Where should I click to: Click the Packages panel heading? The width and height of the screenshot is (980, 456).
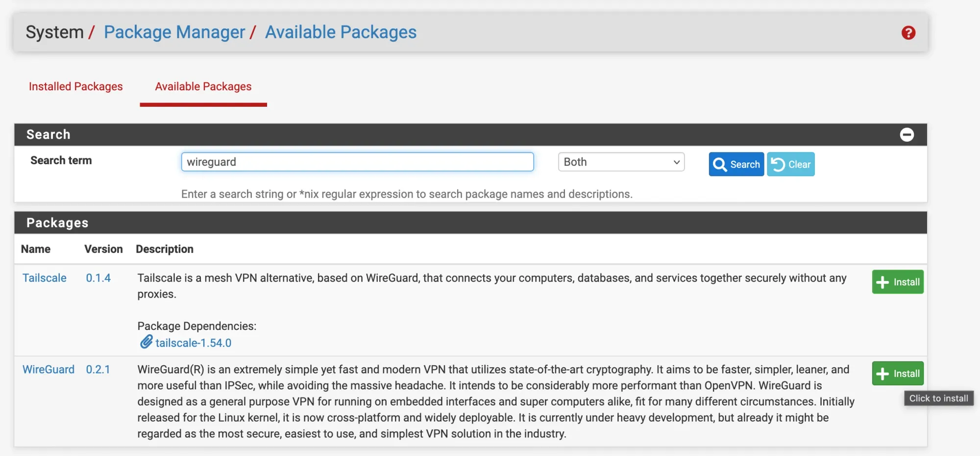click(57, 223)
